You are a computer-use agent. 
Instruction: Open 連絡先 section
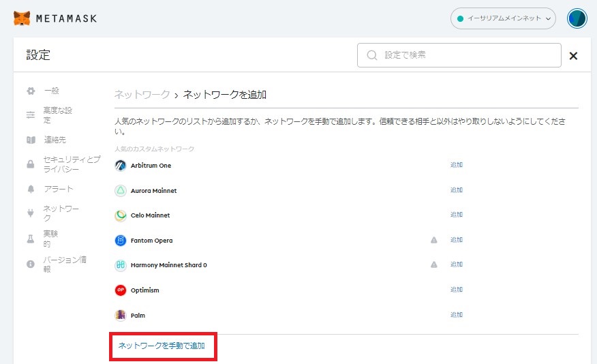[x=55, y=140]
